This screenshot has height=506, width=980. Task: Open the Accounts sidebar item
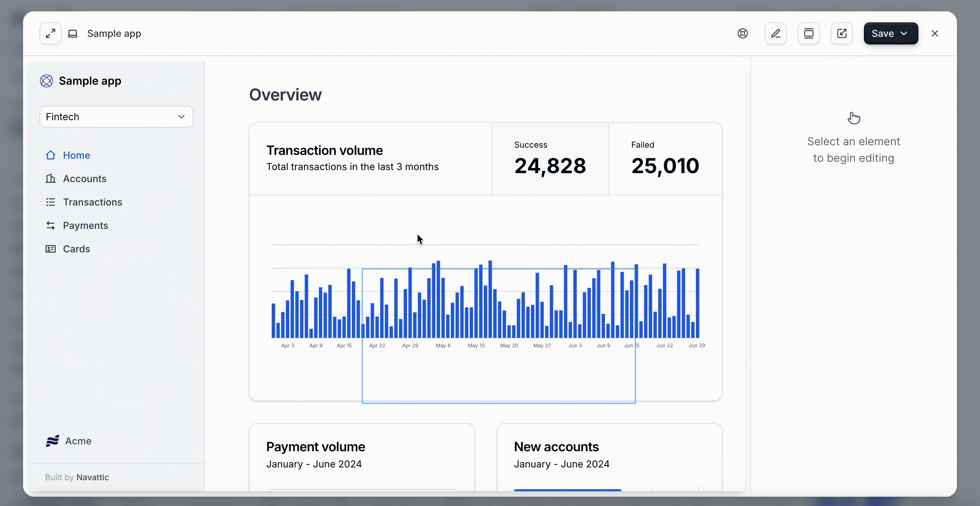[84, 179]
